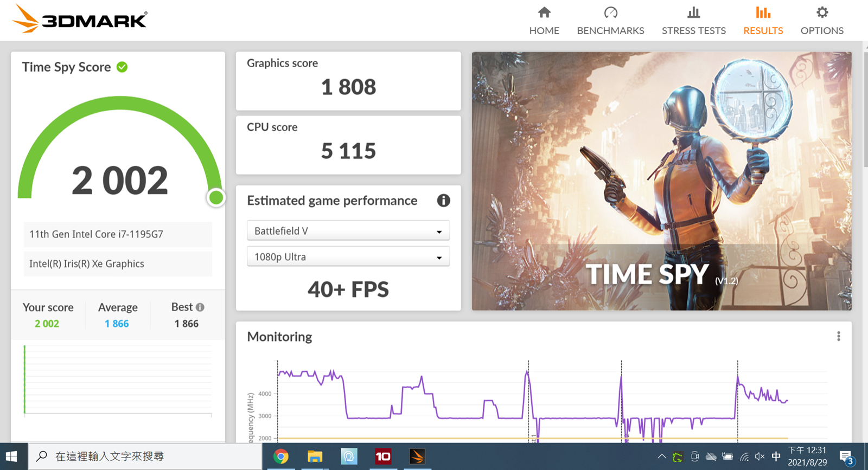Screen dimensions: 868x470
Task: Expand the Battlefield V game dropdown
Action: [348, 231]
